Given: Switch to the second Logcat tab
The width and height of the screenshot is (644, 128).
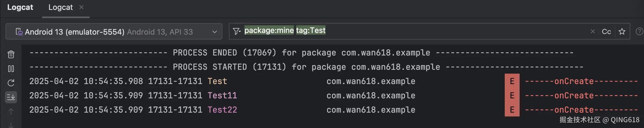Looking at the screenshot, I should click(x=61, y=7).
